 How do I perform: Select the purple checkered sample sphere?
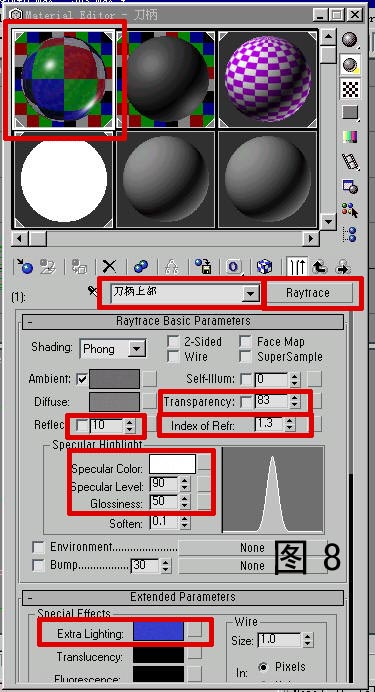(x=268, y=79)
